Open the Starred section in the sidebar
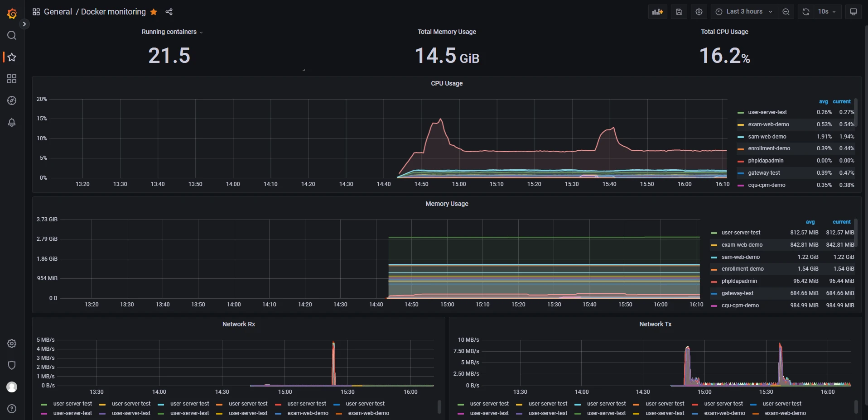This screenshot has width=868, height=420. [x=12, y=57]
